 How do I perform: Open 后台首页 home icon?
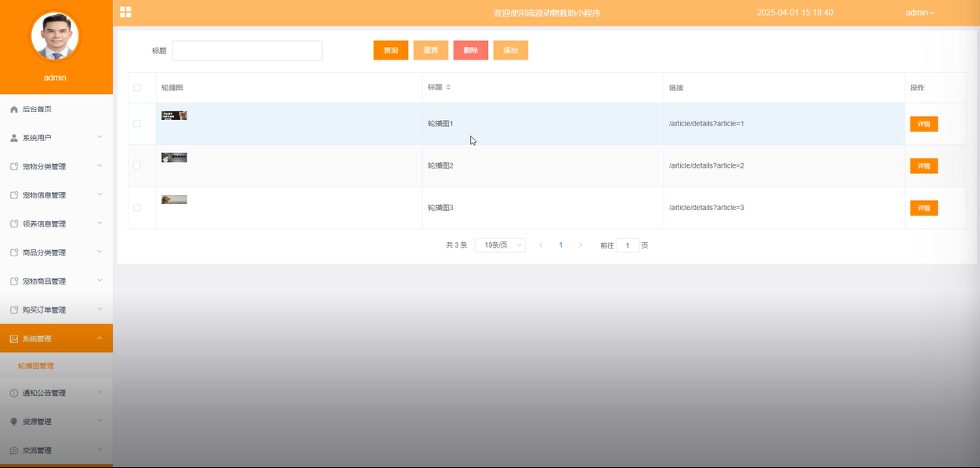(x=14, y=109)
